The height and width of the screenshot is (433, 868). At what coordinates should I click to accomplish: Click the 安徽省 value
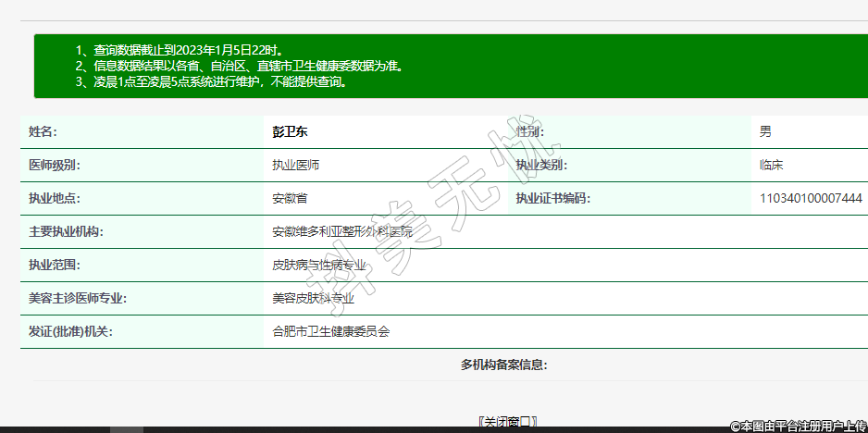(290, 198)
